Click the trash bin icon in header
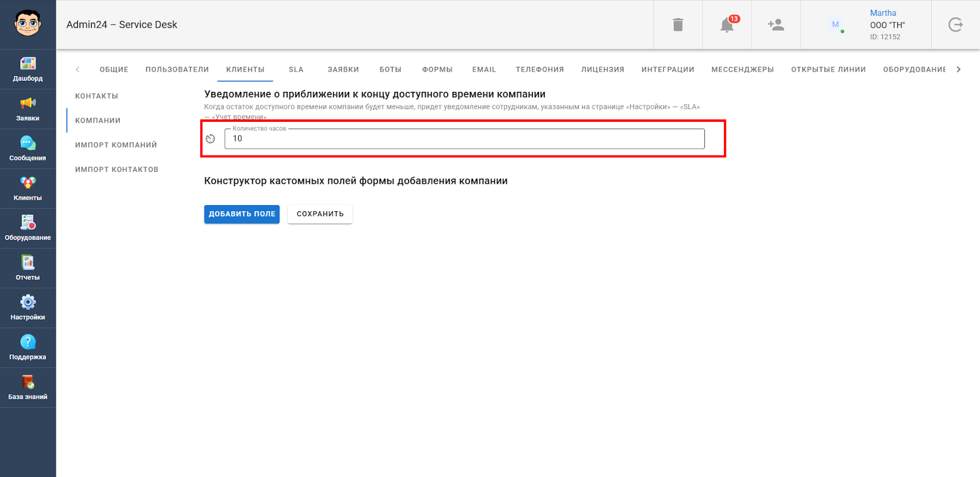Viewport: 980px width, 477px height. point(677,24)
